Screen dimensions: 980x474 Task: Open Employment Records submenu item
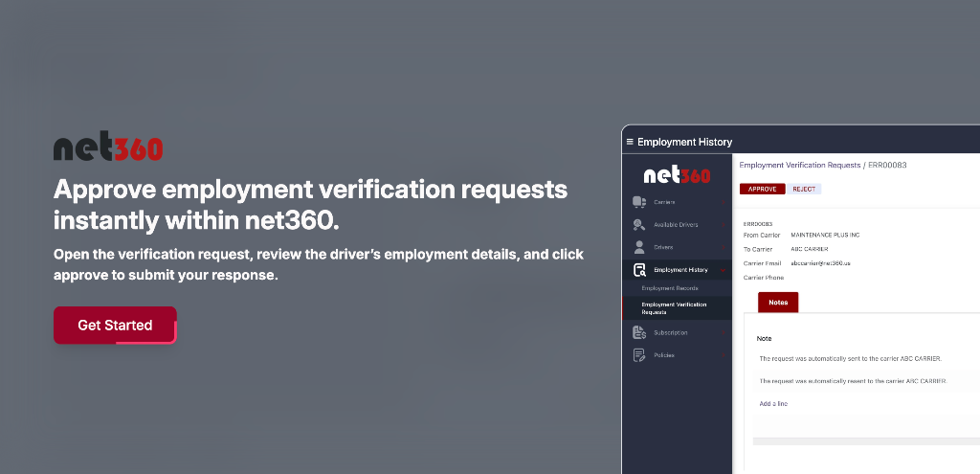(x=669, y=288)
